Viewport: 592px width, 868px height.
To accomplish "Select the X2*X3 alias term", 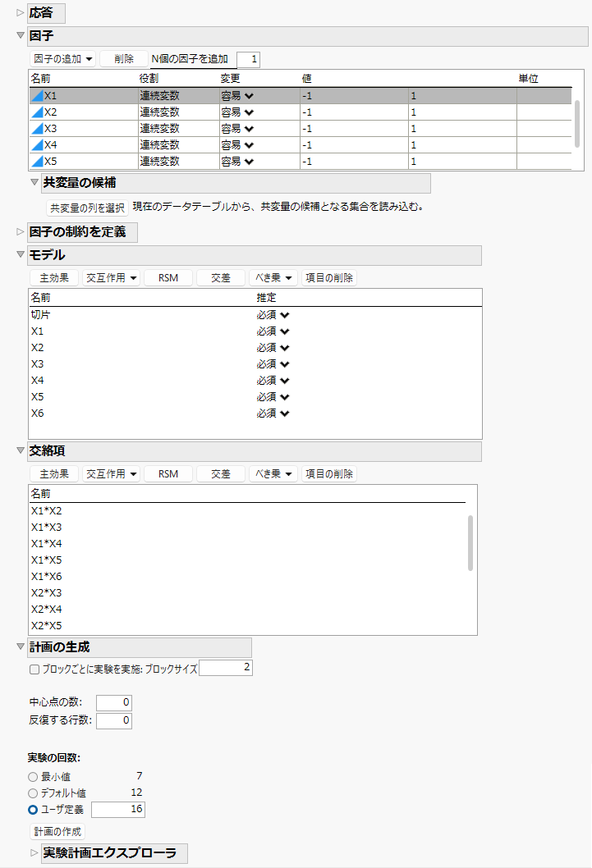I will [x=47, y=593].
